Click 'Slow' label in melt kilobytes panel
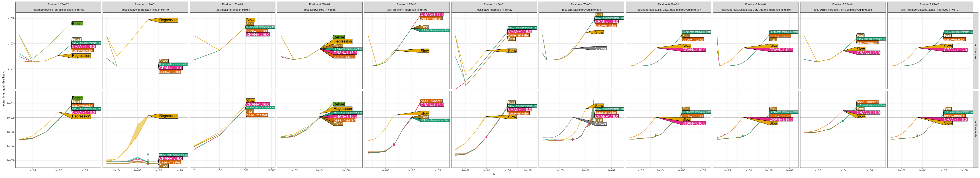Screen dimensions: 980x178 (250, 20)
